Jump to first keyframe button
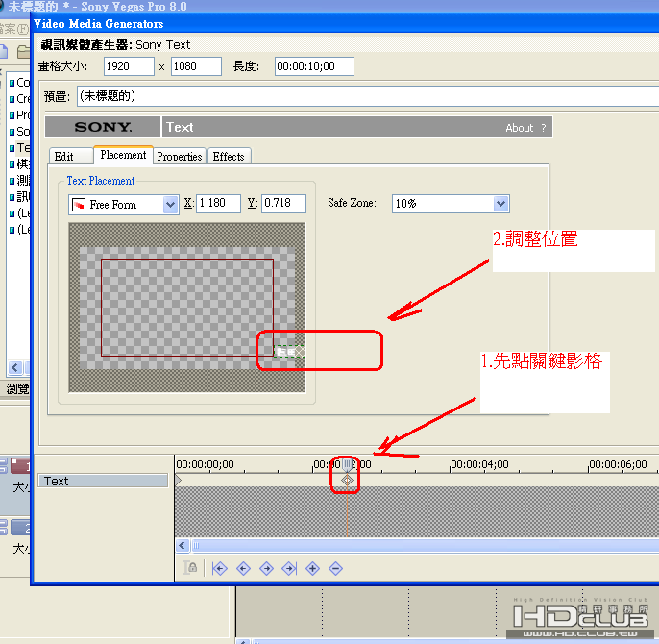Viewport: 659px width, 644px height. 220,569
